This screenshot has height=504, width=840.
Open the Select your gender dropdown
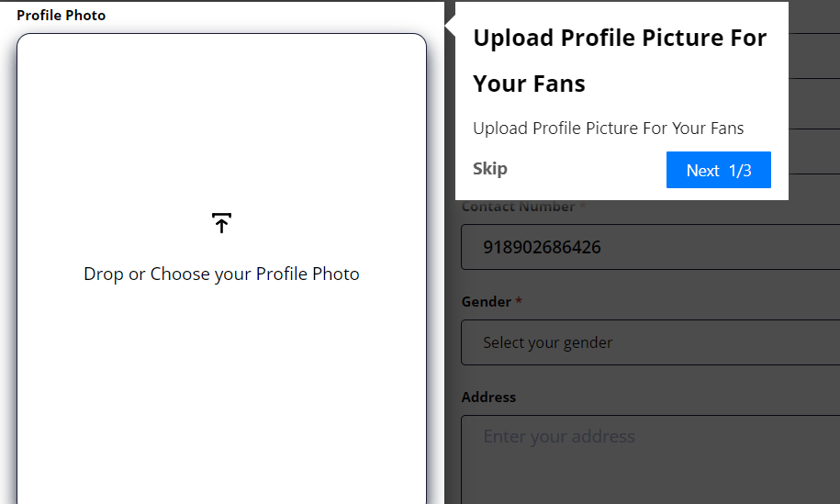[650, 342]
